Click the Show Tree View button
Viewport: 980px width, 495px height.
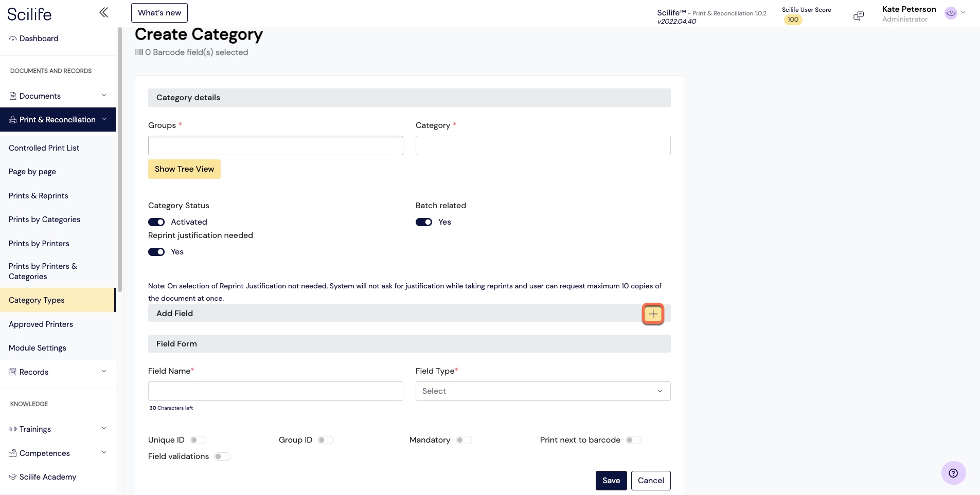(184, 169)
